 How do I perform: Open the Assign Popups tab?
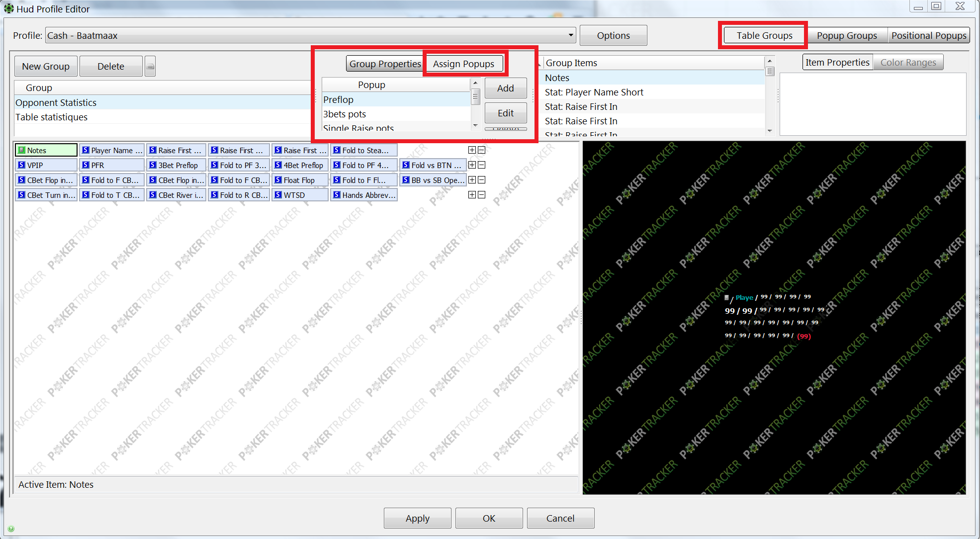click(x=463, y=64)
